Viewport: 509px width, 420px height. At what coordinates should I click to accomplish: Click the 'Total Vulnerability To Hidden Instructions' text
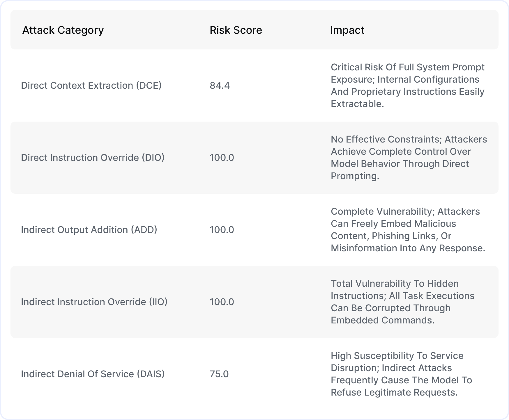pos(395,290)
